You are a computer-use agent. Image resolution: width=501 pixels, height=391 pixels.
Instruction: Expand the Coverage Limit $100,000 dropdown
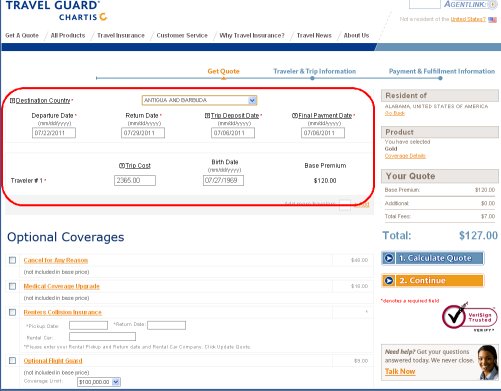[99, 382]
